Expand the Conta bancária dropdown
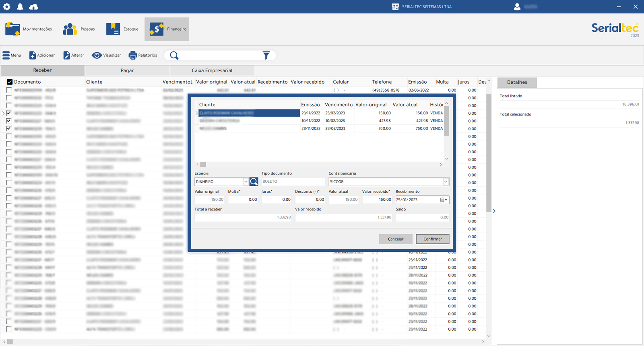The width and height of the screenshot is (644, 346). tap(446, 182)
